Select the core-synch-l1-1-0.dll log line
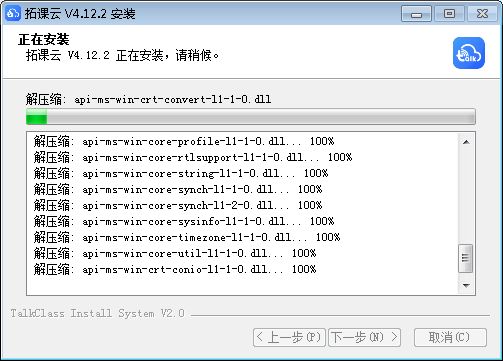503x361 pixels. point(178,189)
